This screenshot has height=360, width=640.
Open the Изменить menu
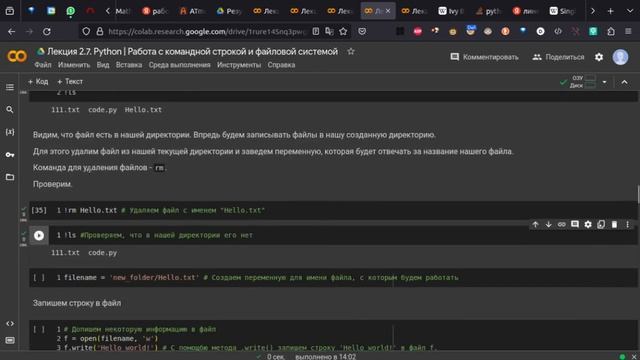pyautogui.click(x=74, y=65)
